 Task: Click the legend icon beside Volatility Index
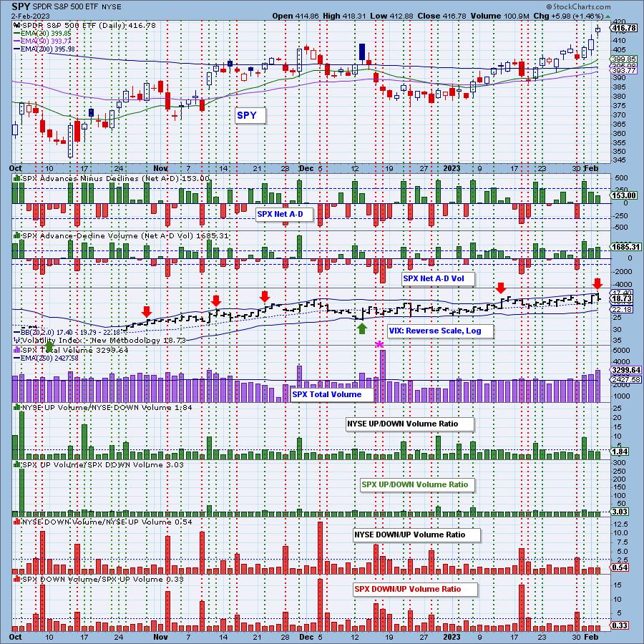point(17,340)
